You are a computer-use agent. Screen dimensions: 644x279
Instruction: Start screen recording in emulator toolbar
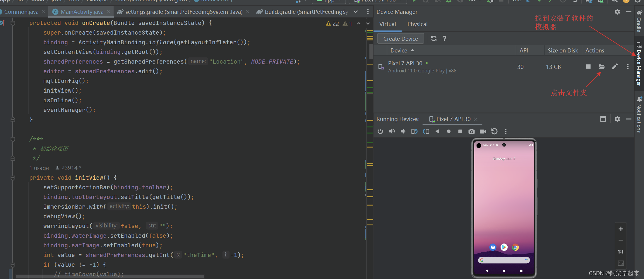pyautogui.click(x=483, y=131)
